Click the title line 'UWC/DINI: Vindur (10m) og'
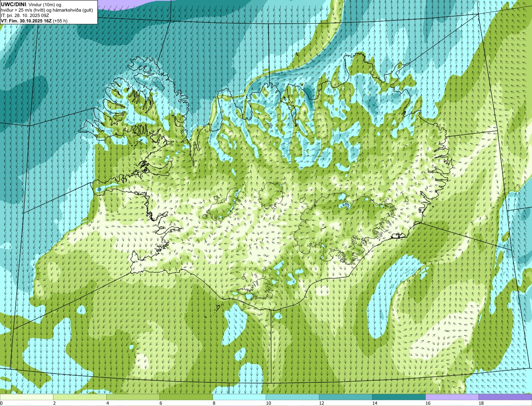 pyautogui.click(x=31, y=4)
